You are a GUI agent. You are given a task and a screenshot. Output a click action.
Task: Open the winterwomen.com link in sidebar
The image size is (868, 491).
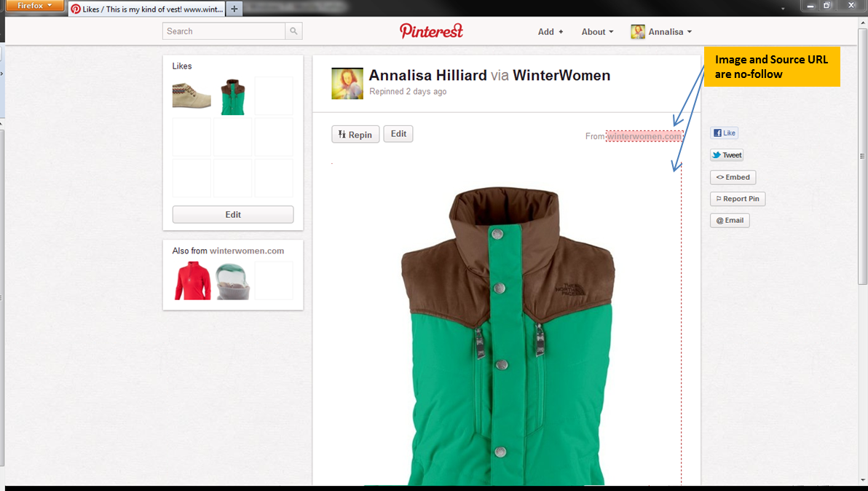point(247,251)
